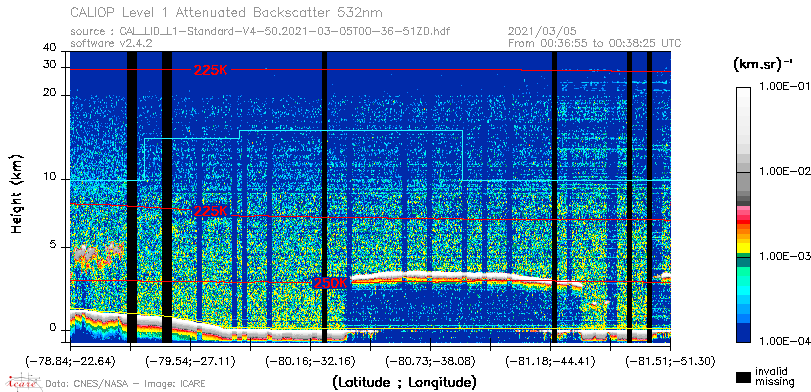
Task: Click the coordinate label '(-81.51;-51.30)'
Action: (x=670, y=360)
